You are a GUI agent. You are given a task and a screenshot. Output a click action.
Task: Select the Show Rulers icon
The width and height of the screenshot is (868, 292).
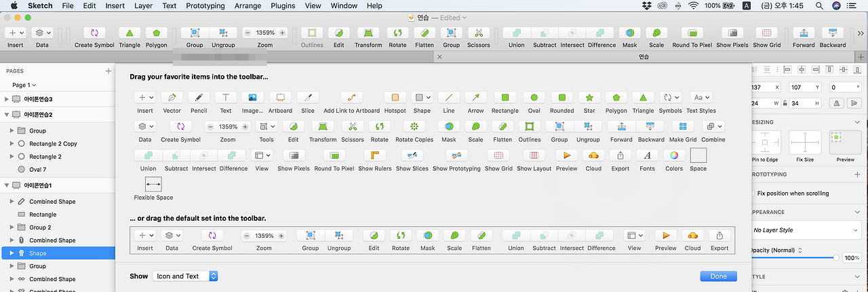click(375, 156)
